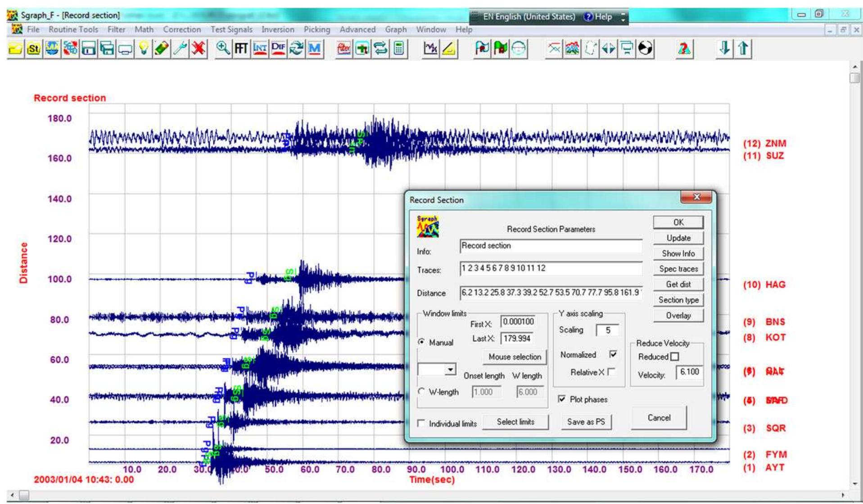863x504 pixels.
Task: Open the Picking menu
Action: [x=316, y=29]
